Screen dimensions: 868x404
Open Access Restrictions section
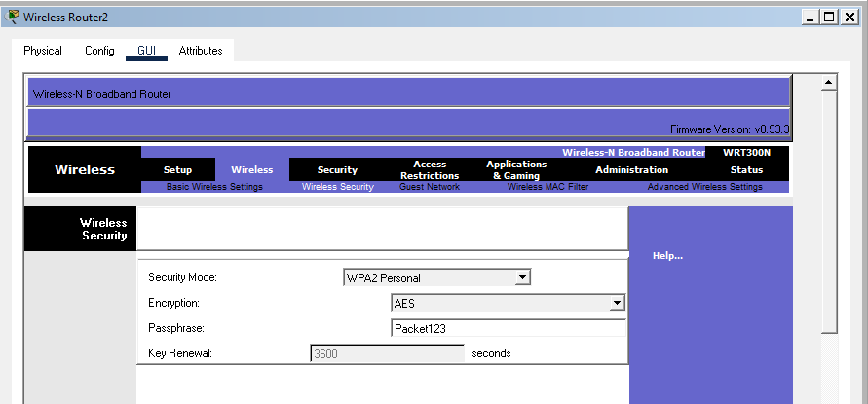pos(430,170)
